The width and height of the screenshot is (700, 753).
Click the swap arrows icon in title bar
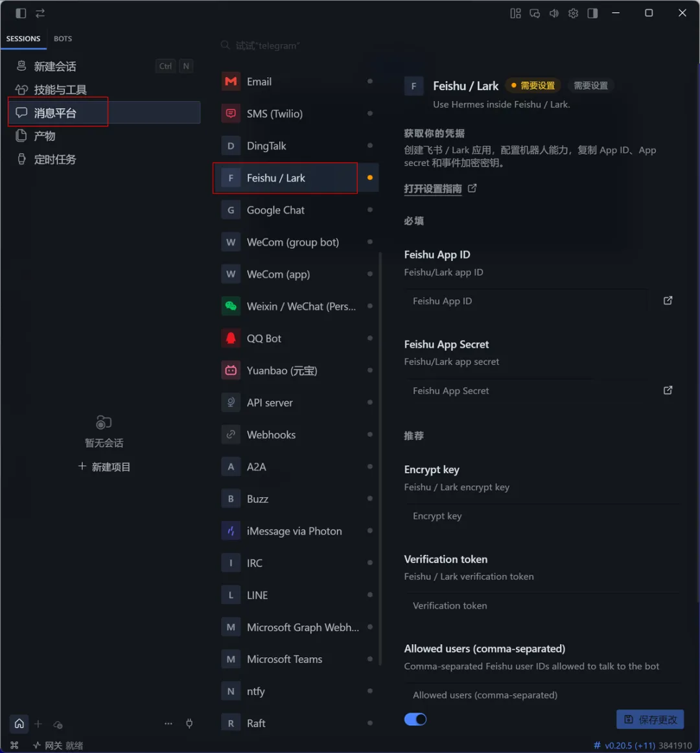pos(40,13)
